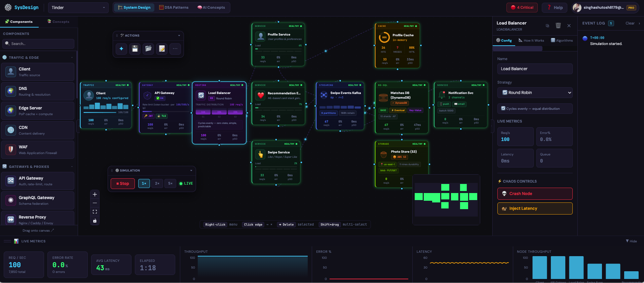The height and width of the screenshot is (283, 644).
Task: Open a design with the folder icon
Action: [x=148, y=49]
